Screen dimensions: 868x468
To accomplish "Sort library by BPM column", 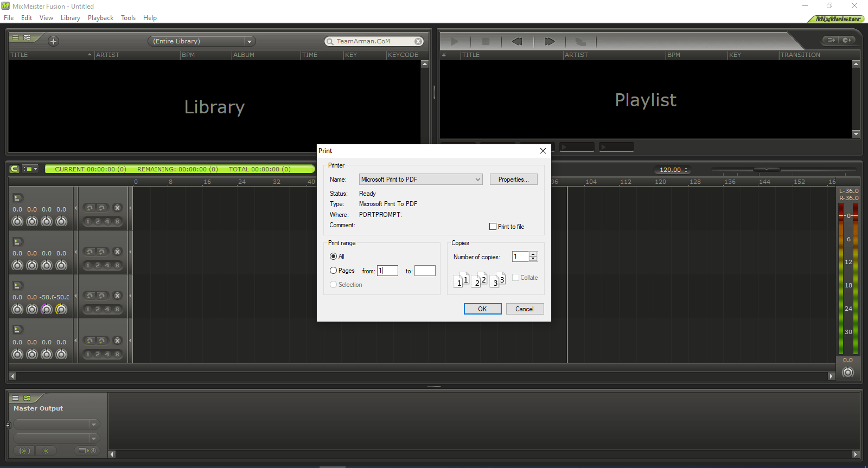I will point(206,55).
